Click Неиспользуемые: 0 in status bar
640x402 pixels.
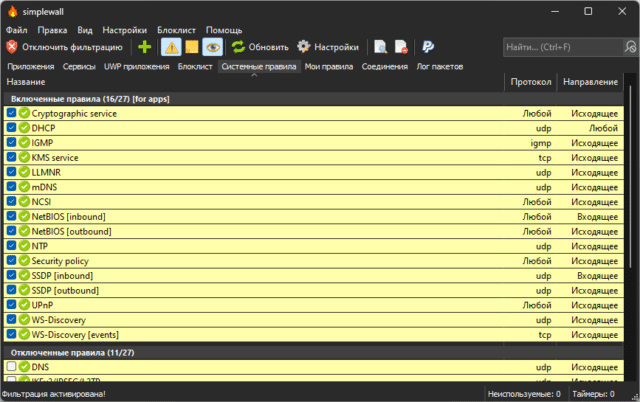(524, 394)
